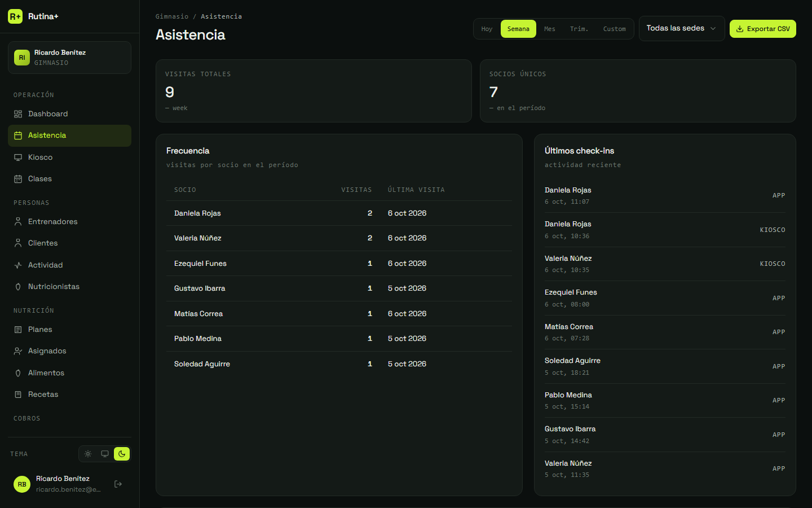Click the Actividad pulse icon
Screen dimensions: 812x508
click(18, 265)
